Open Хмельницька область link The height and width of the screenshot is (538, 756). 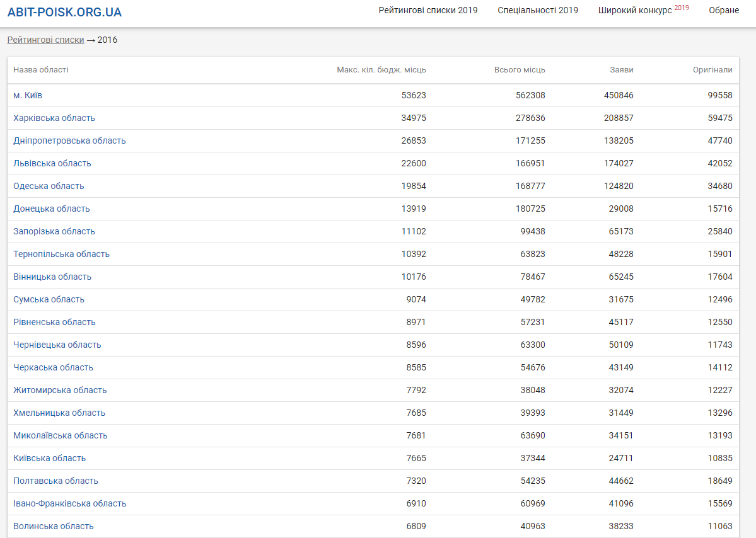pos(59,412)
